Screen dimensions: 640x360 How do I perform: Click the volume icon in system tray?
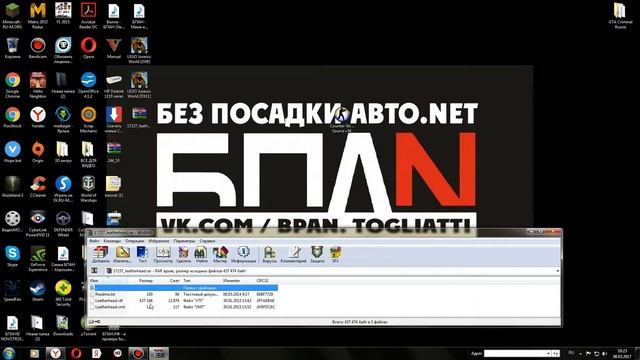click(x=604, y=353)
